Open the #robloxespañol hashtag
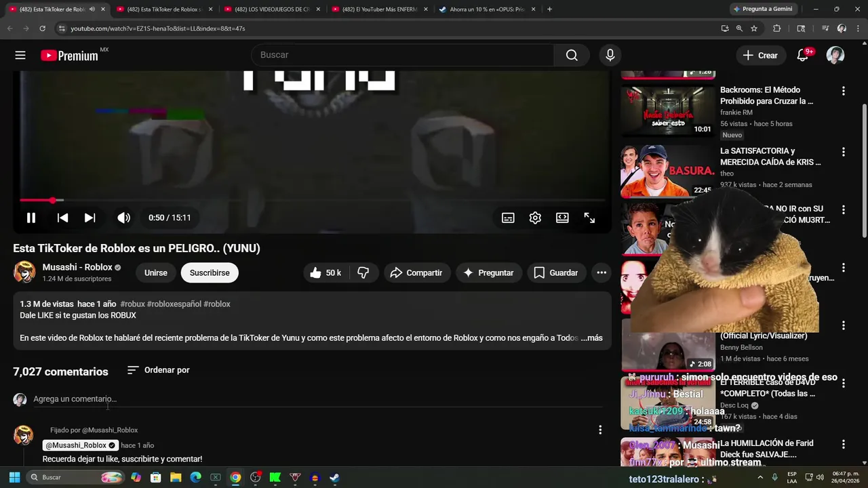This screenshot has height=488, width=868. [x=174, y=304]
